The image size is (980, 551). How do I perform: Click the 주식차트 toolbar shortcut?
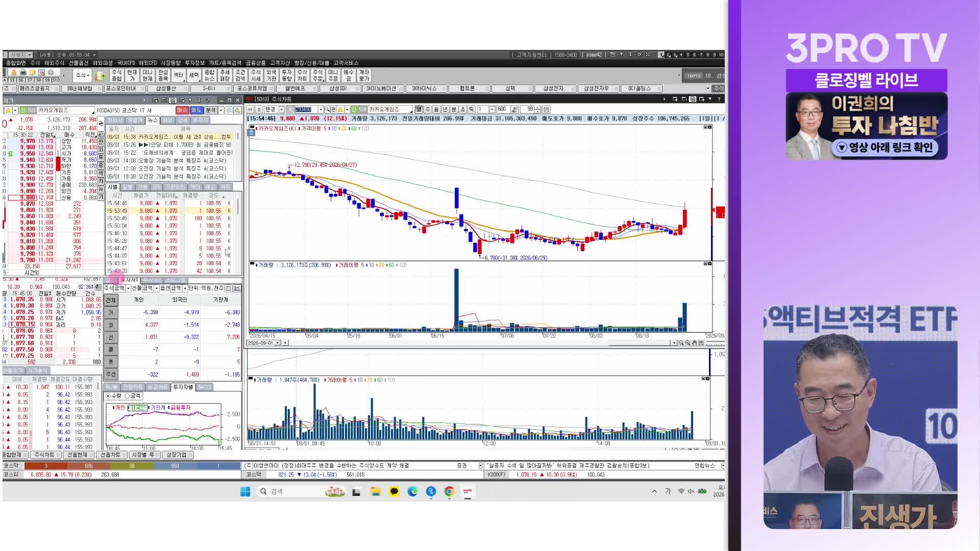tap(302, 76)
